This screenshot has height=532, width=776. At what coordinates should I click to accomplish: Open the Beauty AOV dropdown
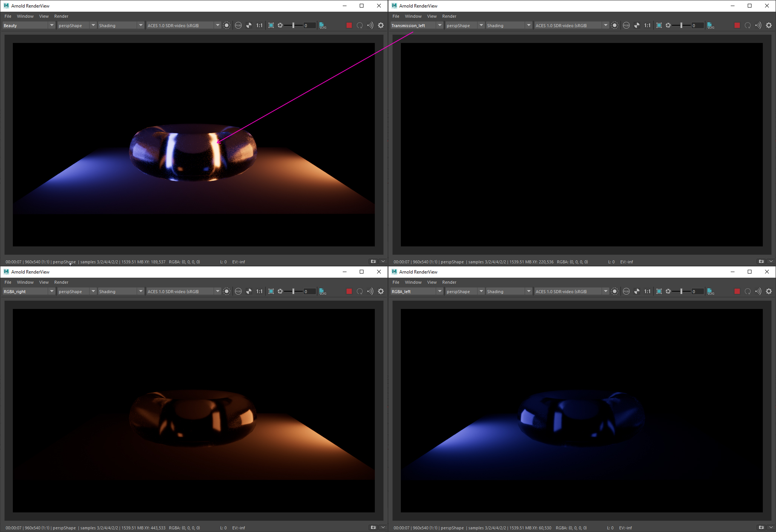[x=29, y=26]
